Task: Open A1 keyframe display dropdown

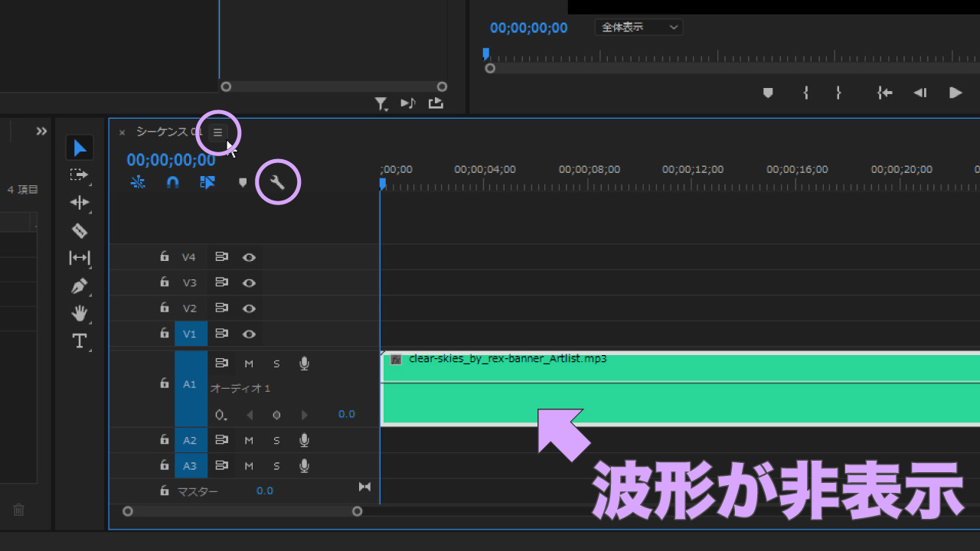Action: pyautogui.click(x=221, y=415)
